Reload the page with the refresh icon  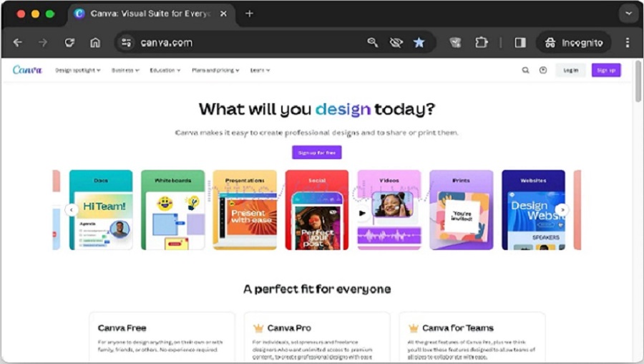point(69,42)
